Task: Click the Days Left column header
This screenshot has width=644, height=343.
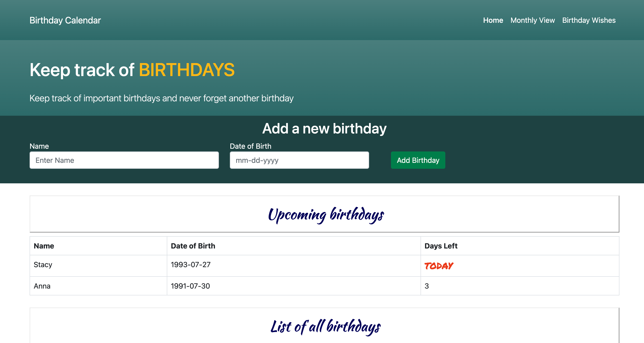Action: (x=441, y=246)
